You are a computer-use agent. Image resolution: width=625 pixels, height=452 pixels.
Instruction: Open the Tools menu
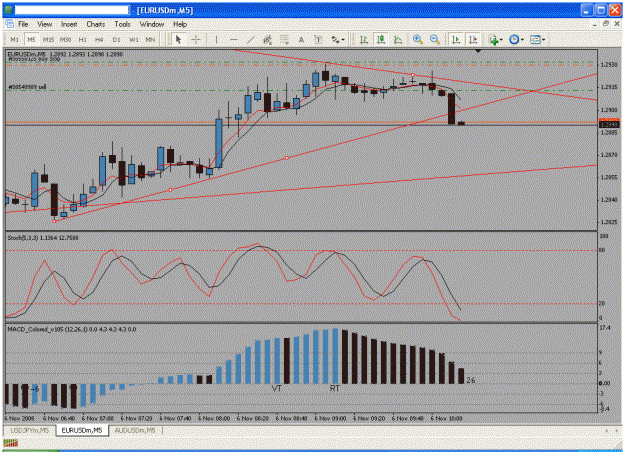122,24
